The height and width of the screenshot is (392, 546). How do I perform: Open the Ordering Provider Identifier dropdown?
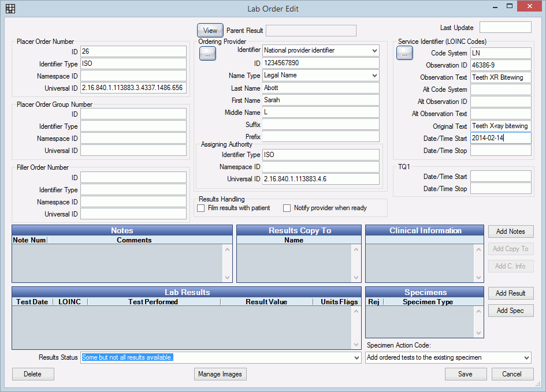coord(374,51)
